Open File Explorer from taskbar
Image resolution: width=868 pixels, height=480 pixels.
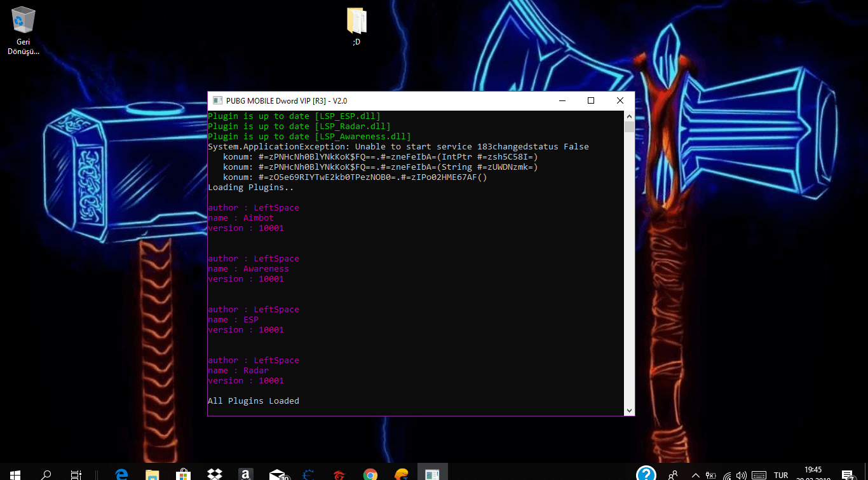click(x=153, y=474)
